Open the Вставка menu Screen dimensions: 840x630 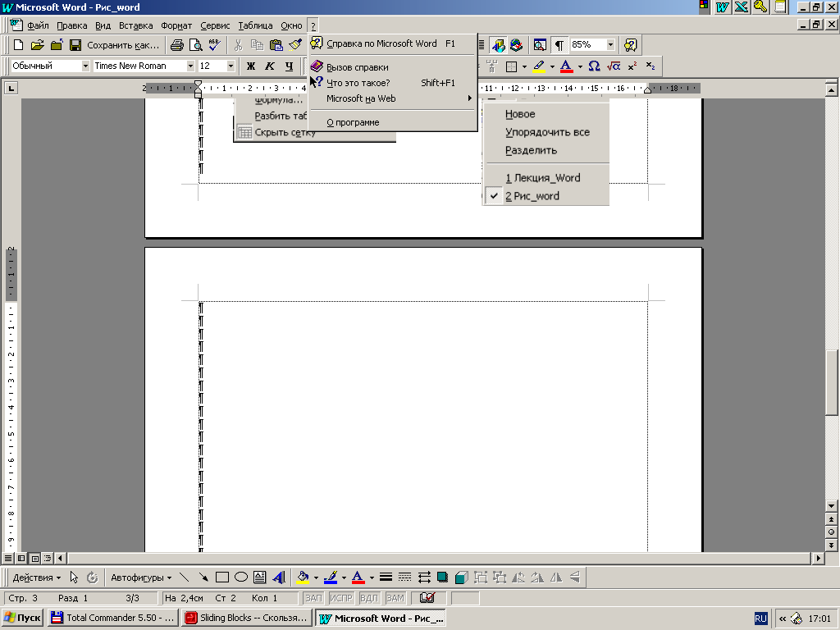(x=135, y=25)
